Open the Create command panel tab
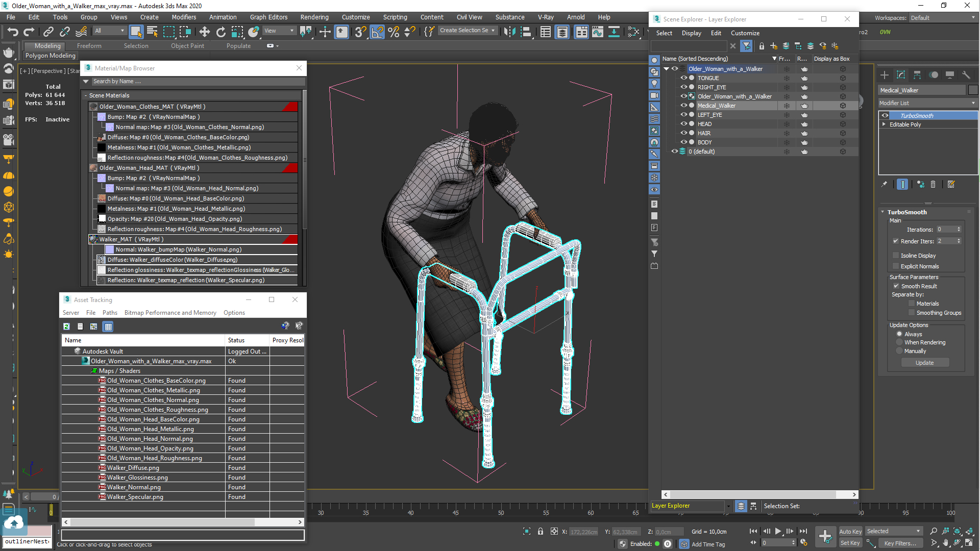The height and width of the screenshot is (551, 980). pyautogui.click(x=885, y=75)
